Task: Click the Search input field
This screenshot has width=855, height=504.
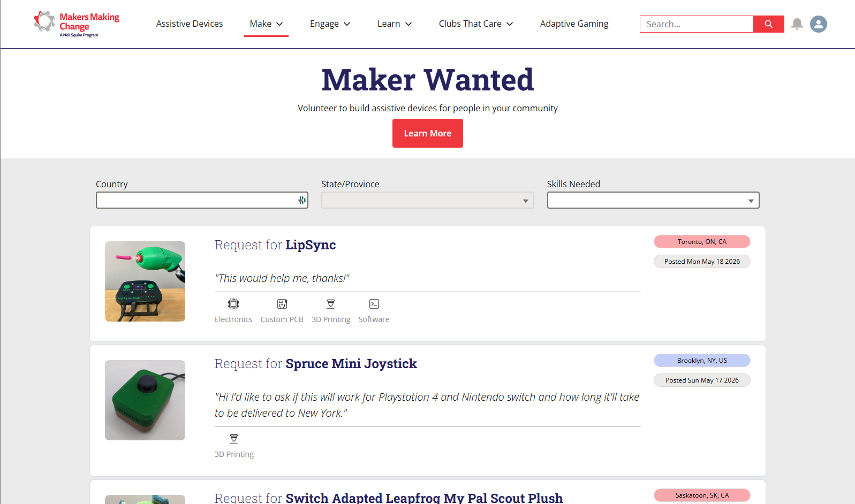Action: point(696,24)
